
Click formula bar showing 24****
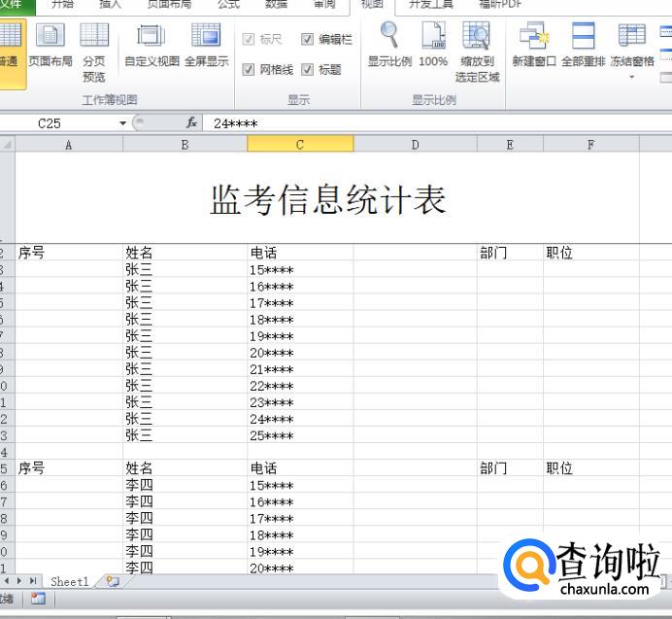click(437, 123)
